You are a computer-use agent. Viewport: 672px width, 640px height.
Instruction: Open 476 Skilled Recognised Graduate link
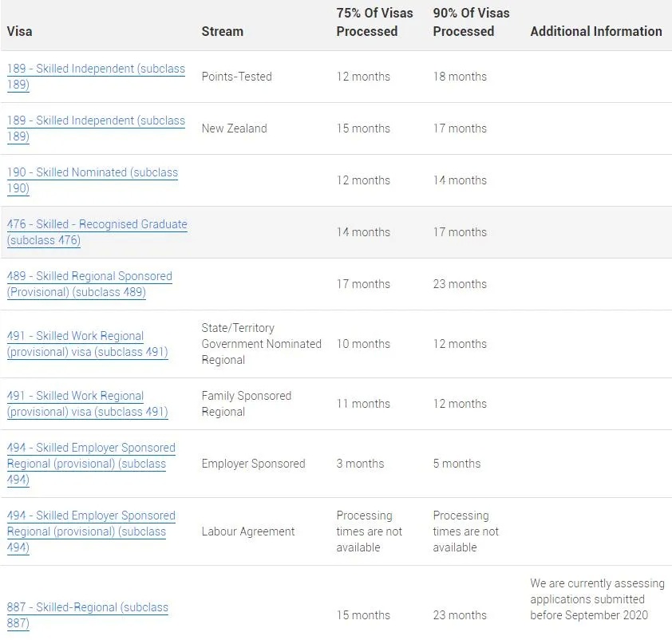pos(97,231)
